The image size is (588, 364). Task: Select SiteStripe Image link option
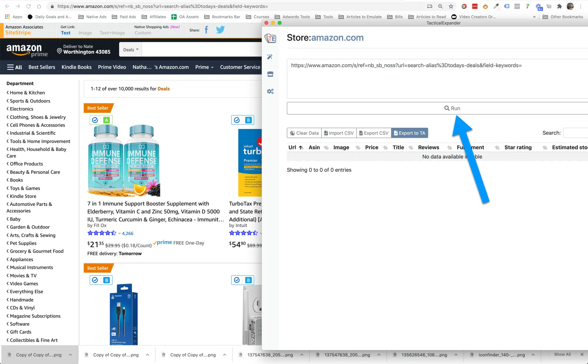(85, 33)
